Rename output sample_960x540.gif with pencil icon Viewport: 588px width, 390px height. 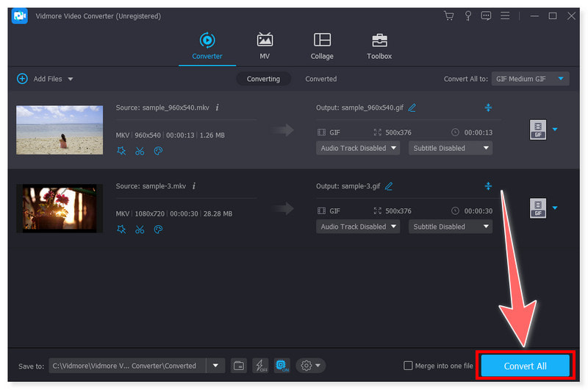[412, 107]
